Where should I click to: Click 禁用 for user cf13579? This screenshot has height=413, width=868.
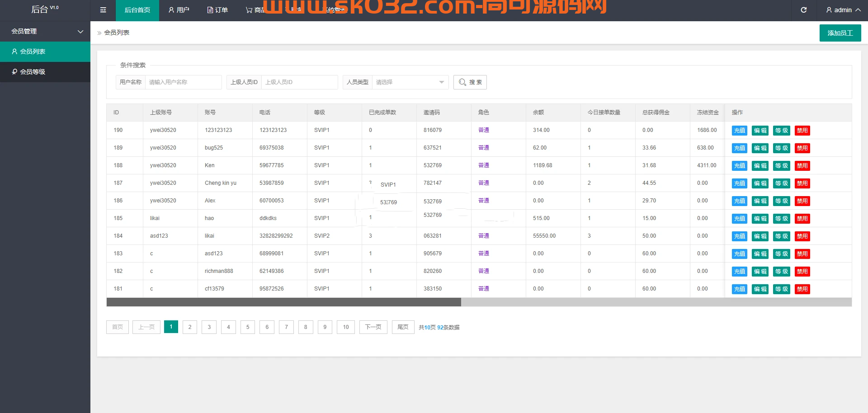[802, 289]
